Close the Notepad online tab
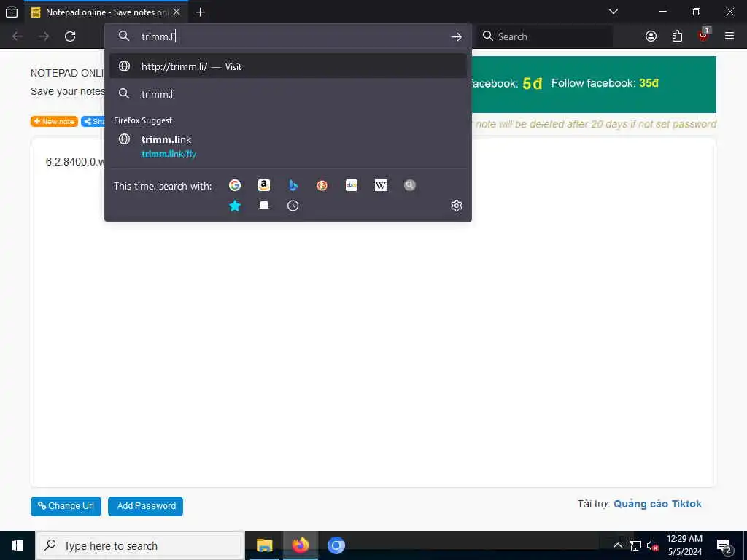This screenshot has height=560, width=747. pyautogui.click(x=177, y=12)
